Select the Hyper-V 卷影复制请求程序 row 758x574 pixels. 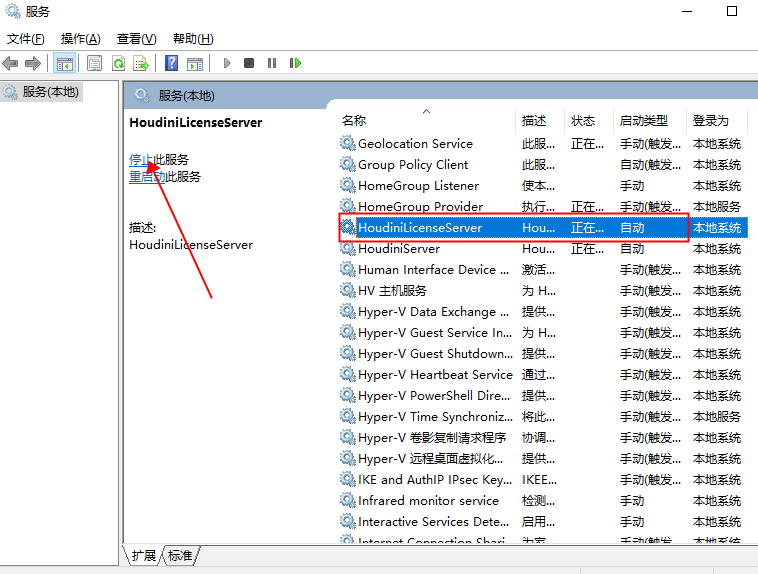pos(543,438)
